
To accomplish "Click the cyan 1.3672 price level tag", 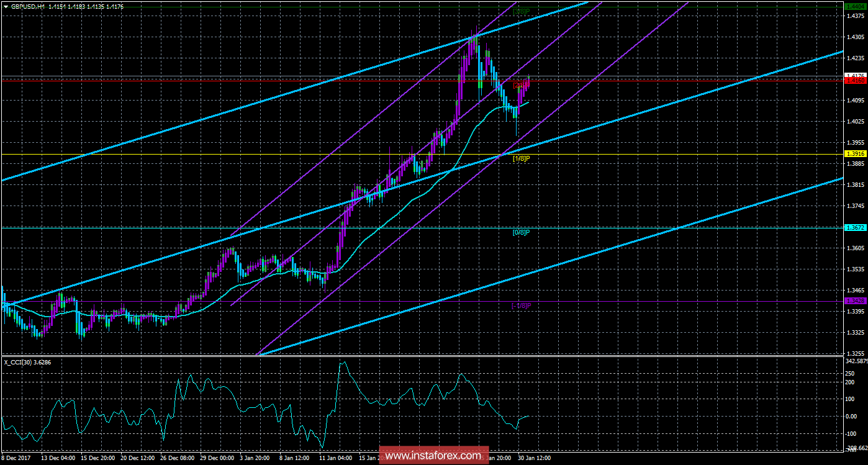I will pyautogui.click(x=855, y=228).
